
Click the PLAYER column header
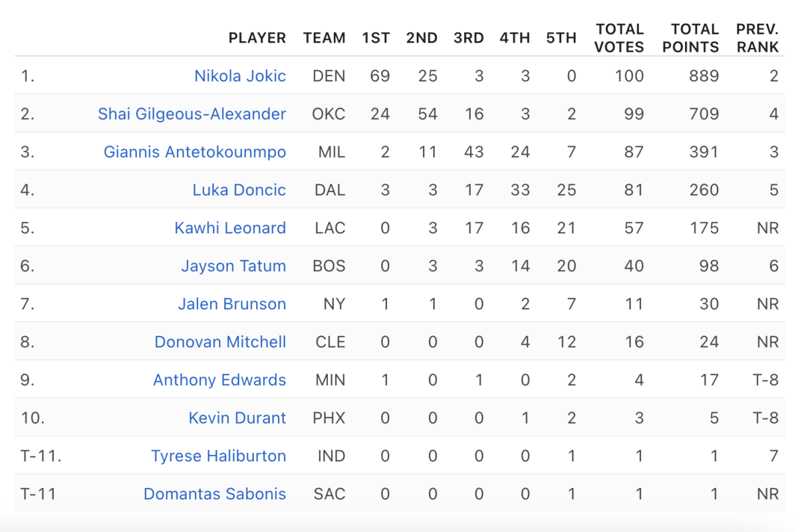(257, 38)
